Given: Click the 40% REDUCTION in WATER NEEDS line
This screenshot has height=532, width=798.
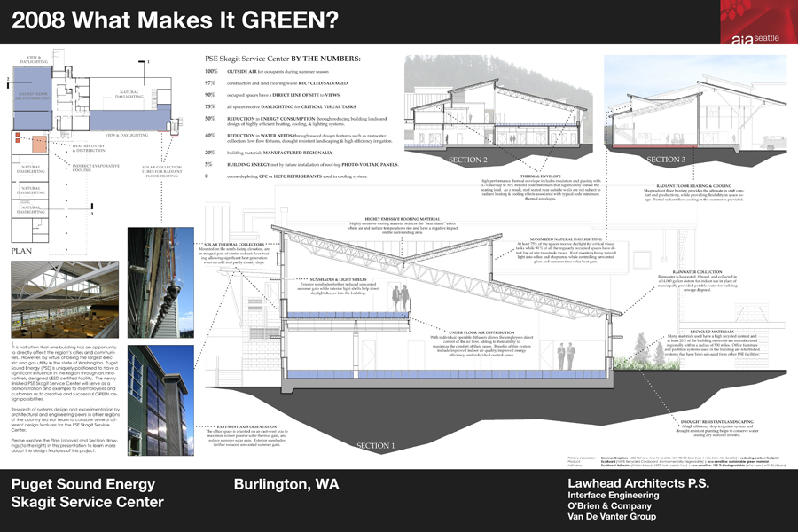Looking at the screenshot, I should click(x=298, y=138).
